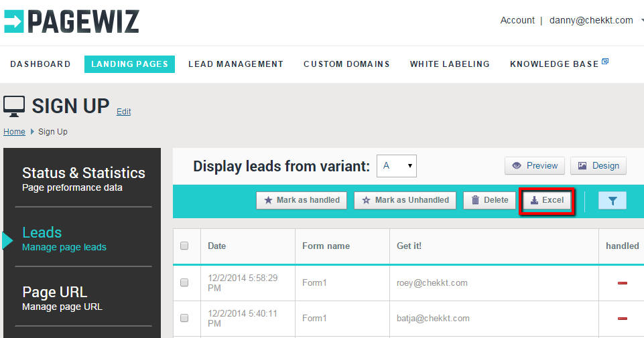Open the variant A dropdown
This screenshot has width=644, height=338.
pyautogui.click(x=396, y=166)
